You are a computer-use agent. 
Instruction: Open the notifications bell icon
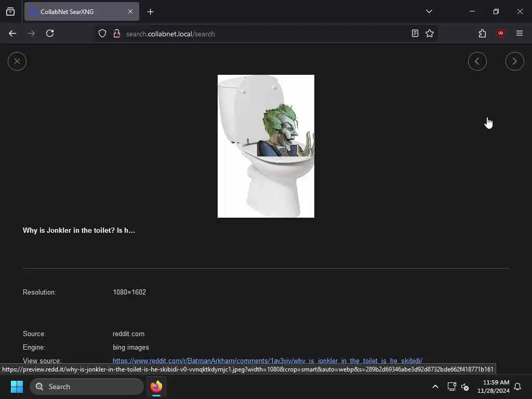(x=517, y=387)
